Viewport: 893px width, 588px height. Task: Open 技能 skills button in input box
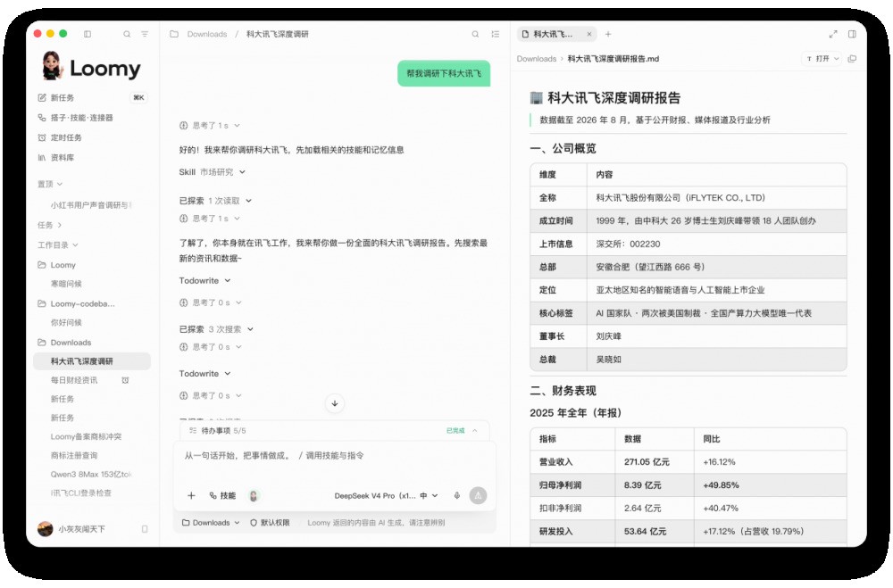pyautogui.click(x=222, y=496)
